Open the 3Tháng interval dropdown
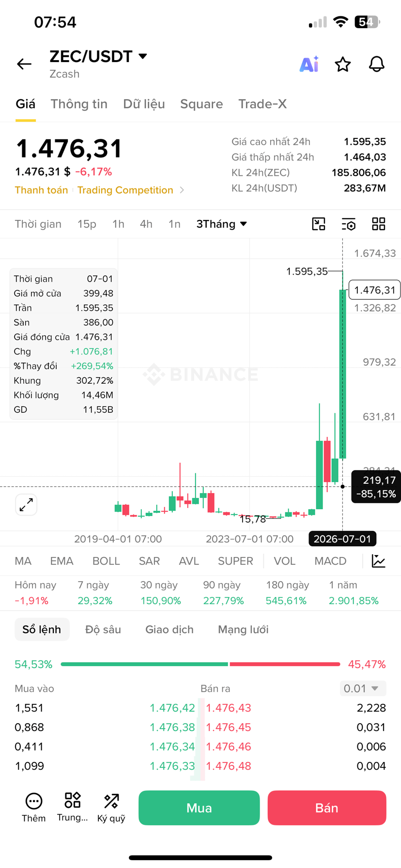 pyautogui.click(x=222, y=224)
